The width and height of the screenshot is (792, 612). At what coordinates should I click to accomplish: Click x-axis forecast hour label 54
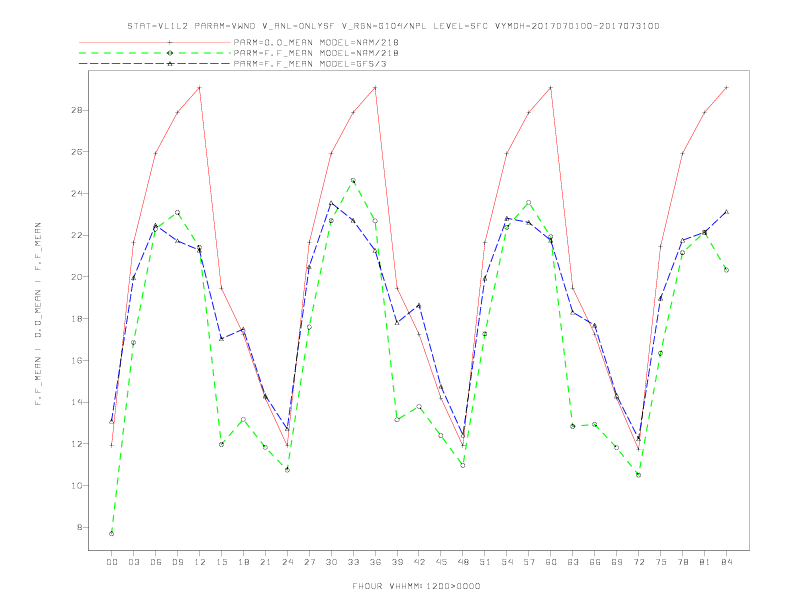click(x=507, y=562)
